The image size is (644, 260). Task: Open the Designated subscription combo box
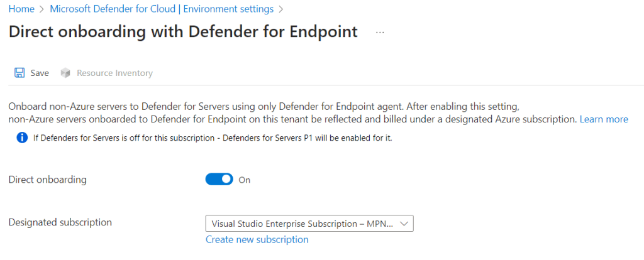[x=302, y=224]
